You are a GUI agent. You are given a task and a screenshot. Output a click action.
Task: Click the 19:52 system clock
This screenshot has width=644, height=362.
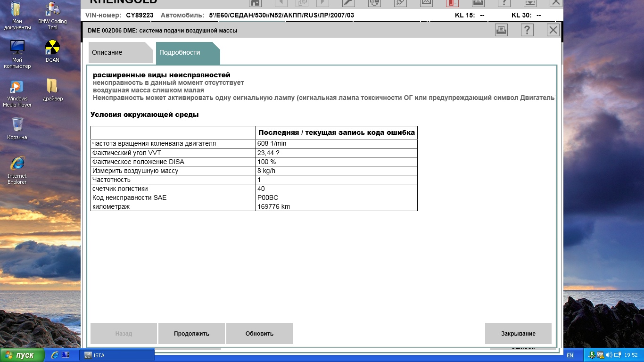coord(631,355)
